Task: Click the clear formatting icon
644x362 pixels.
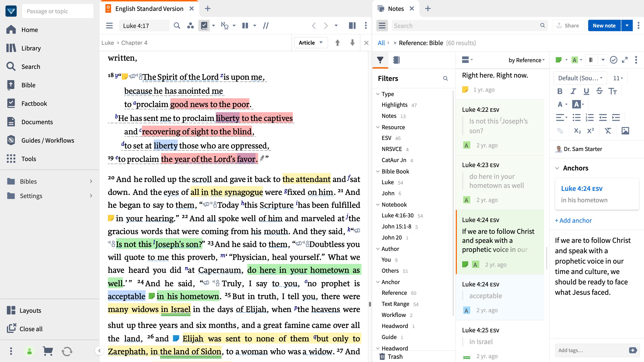Action: point(608,131)
